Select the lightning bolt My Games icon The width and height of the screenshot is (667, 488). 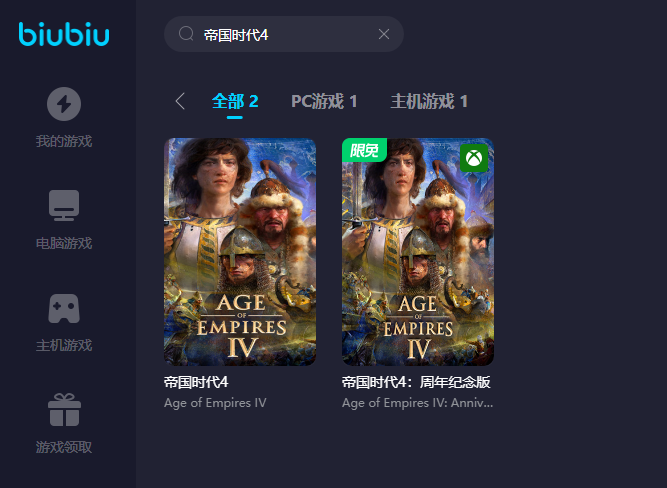coord(64,104)
